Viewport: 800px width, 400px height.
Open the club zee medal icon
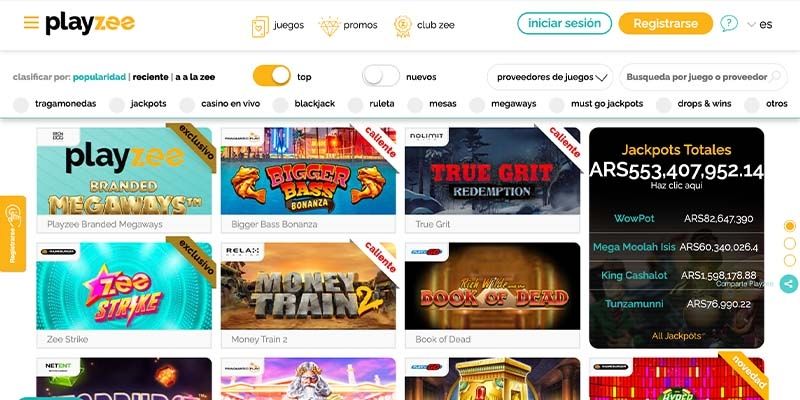(x=403, y=26)
